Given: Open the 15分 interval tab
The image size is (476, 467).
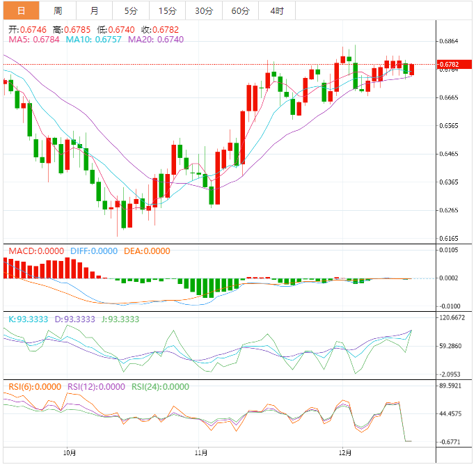Looking at the screenshot, I should [167, 10].
